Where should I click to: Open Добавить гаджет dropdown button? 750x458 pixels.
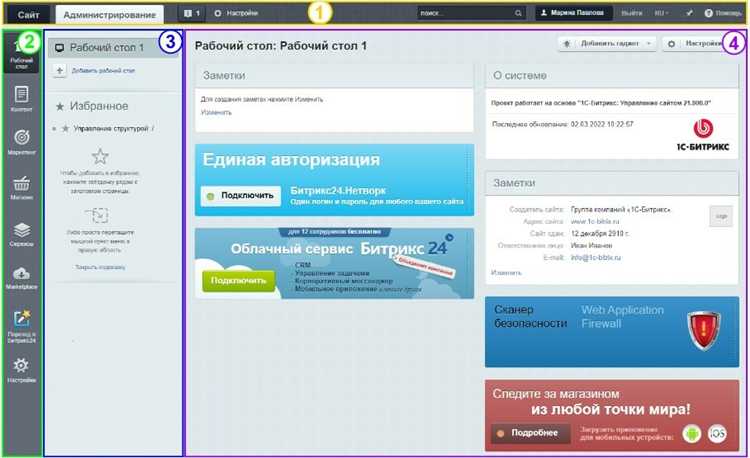[607, 44]
